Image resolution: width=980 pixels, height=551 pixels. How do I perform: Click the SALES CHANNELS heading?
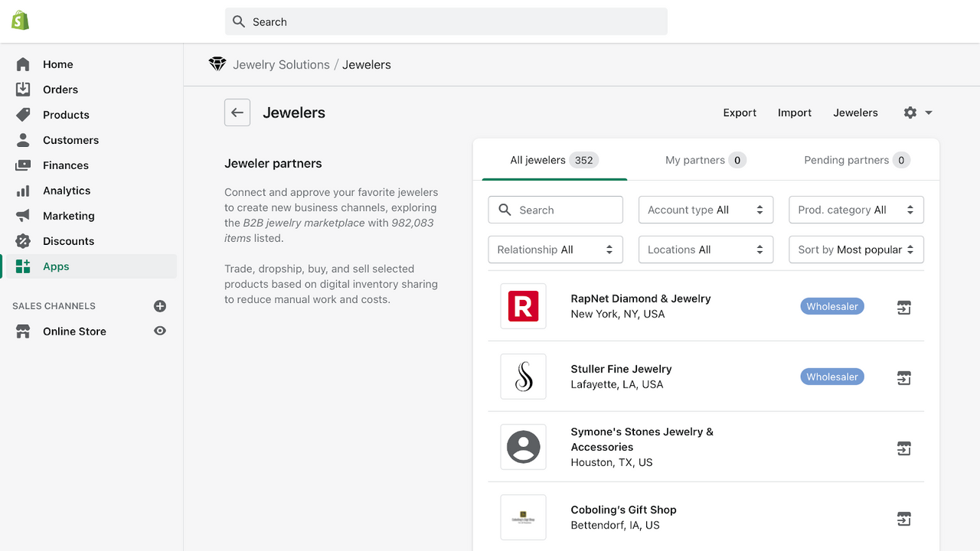tap(54, 306)
